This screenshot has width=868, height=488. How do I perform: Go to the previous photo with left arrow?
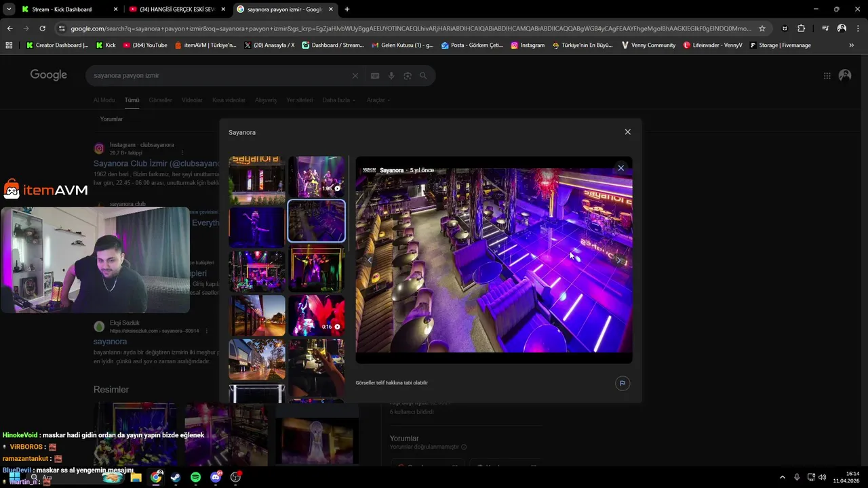(x=370, y=260)
